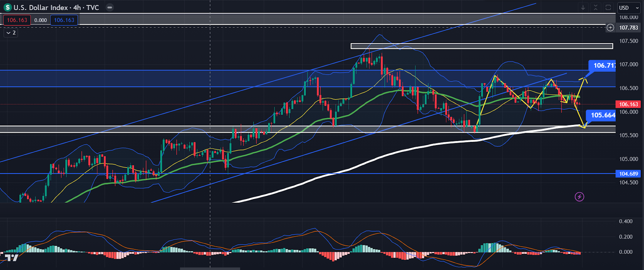Click the 106.500 price axis label
This screenshot has width=644, height=270.
(x=628, y=88)
